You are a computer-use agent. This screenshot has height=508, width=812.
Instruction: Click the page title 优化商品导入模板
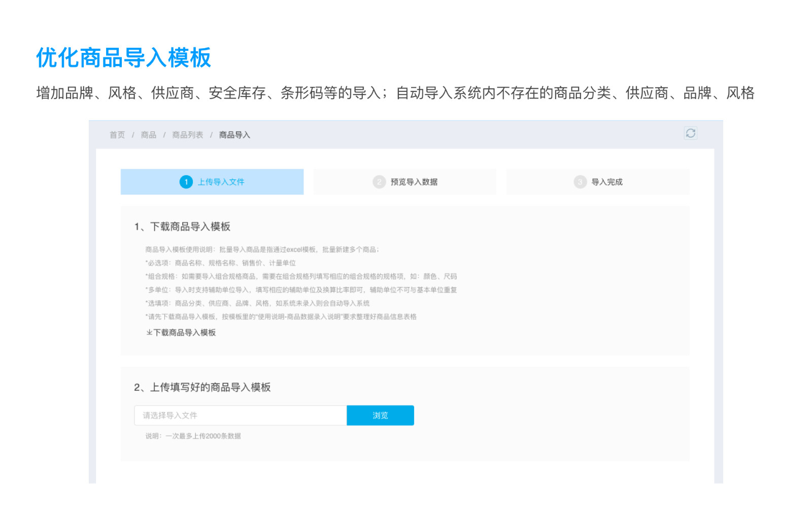click(x=123, y=57)
